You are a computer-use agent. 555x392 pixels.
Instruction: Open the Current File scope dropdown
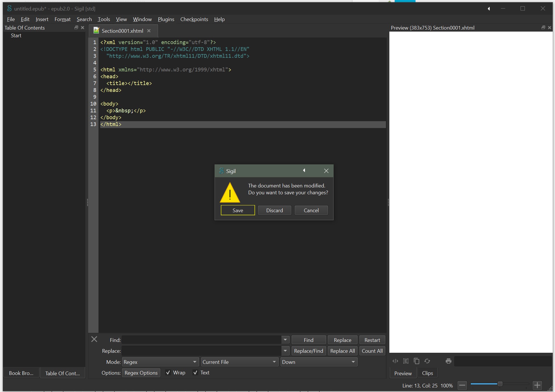239,362
